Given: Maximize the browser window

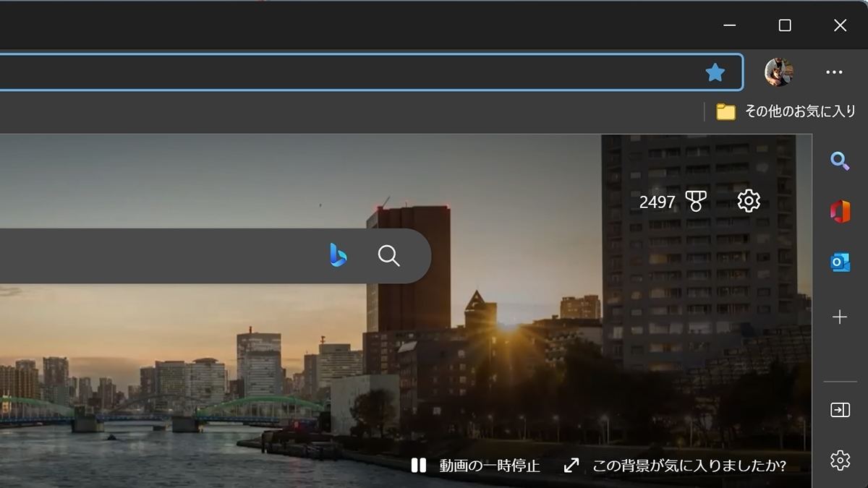Looking at the screenshot, I should [785, 25].
